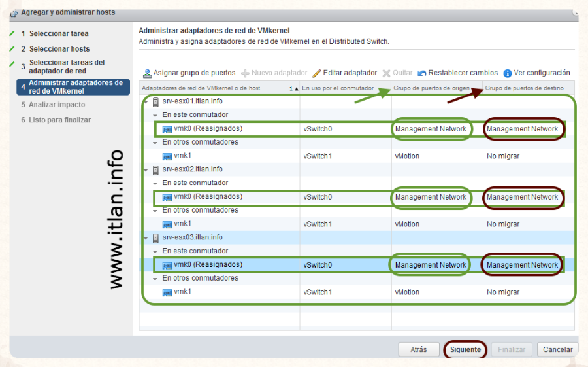Click the srv-esx01.itlan.info host icon
588x367 pixels.
155,102
